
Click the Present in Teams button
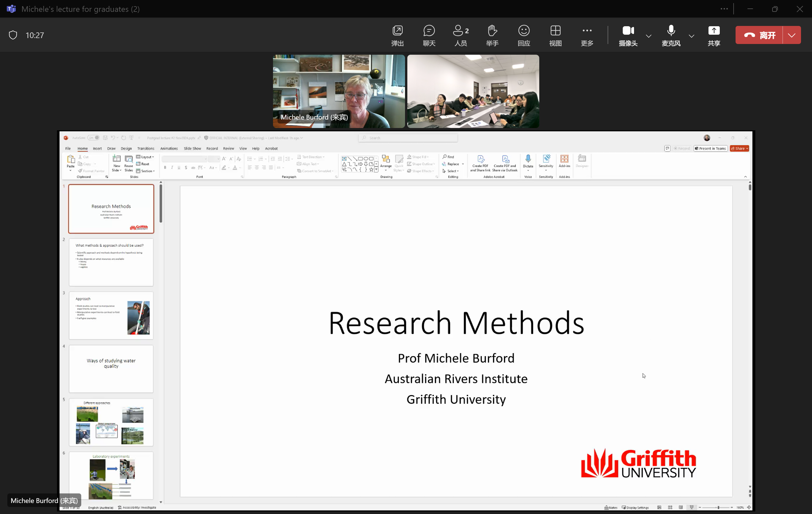coord(710,148)
